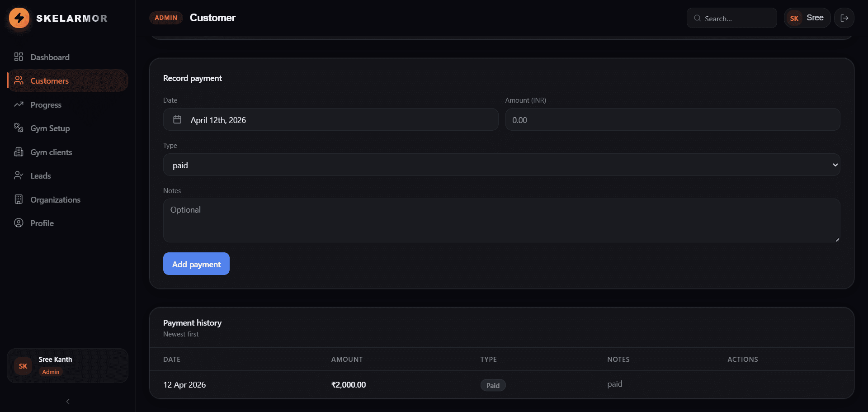Click the Customer page title
Viewport: 868px width, 412px height.
(x=212, y=18)
